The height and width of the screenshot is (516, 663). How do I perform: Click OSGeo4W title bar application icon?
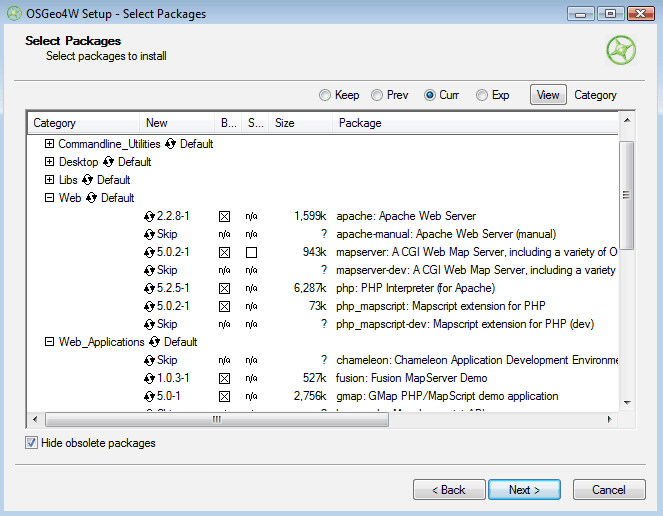(x=14, y=14)
